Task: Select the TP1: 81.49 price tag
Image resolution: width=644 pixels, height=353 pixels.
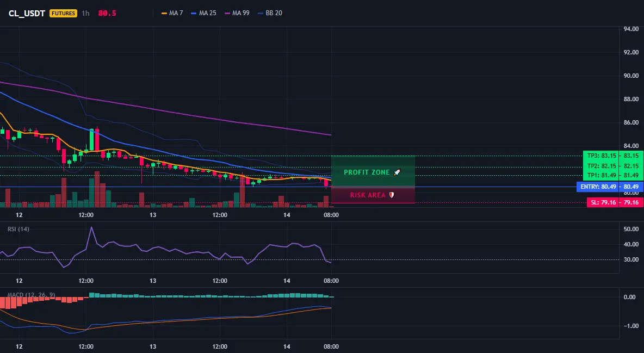Action: (602, 176)
